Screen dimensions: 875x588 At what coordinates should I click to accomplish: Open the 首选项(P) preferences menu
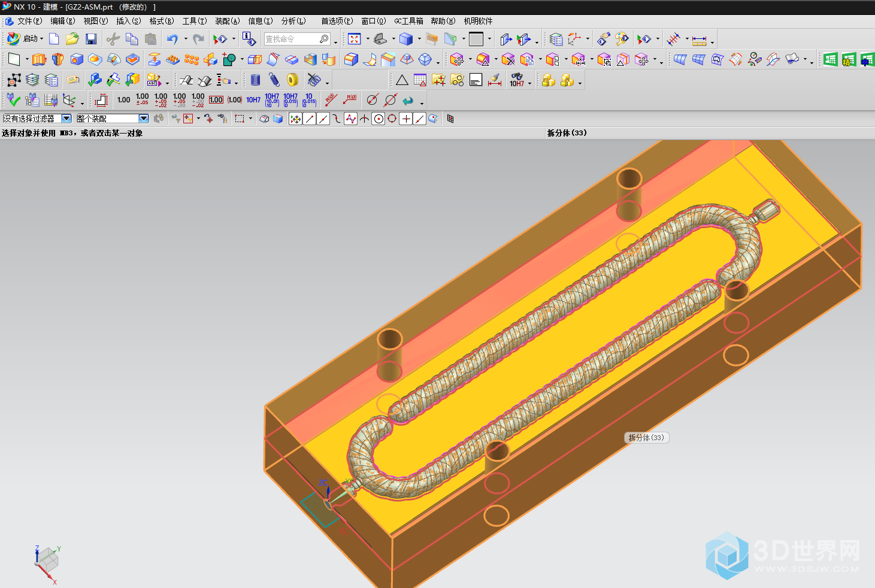tap(337, 21)
